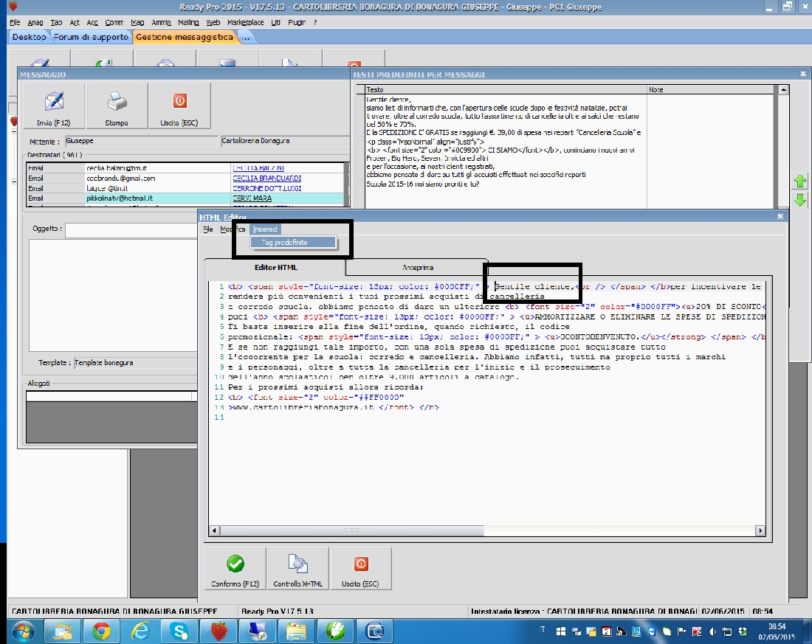Click the Ready Pro strawberry taskbar icon
The height and width of the screenshot is (644, 812).
coord(219,631)
